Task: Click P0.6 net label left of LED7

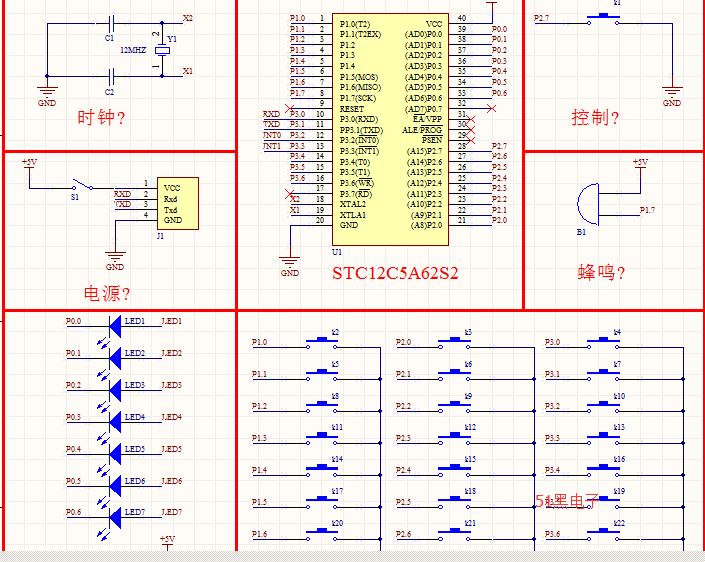Action: coord(73,512)
